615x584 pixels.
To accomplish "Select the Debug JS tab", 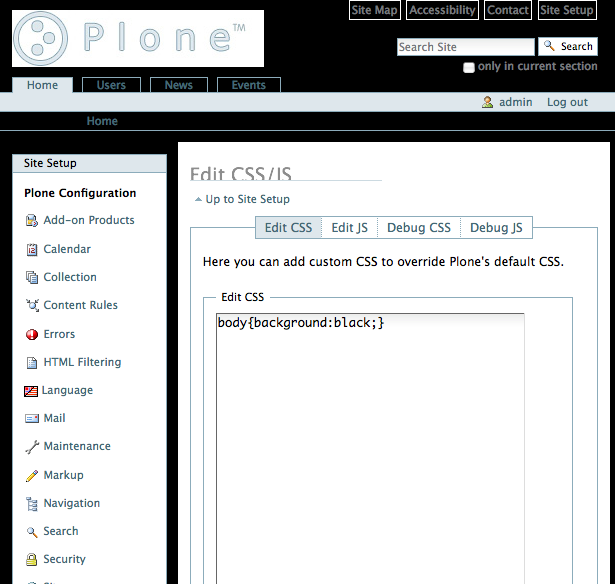I will pyautogui.click(x=496, y=228).
